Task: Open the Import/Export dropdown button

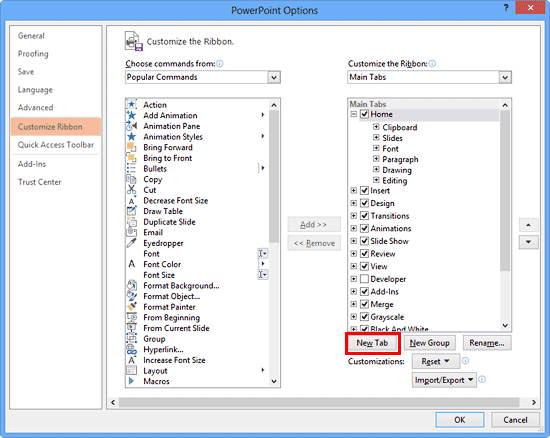Action: point(444,380)
